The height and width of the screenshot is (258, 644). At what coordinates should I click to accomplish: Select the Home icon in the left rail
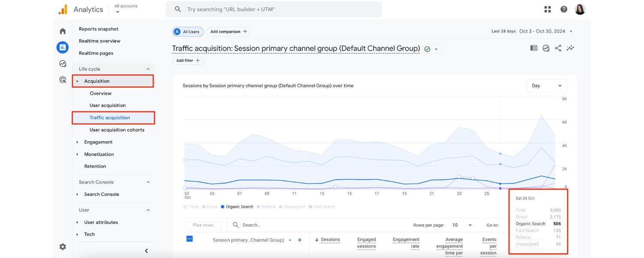[62, 31]
